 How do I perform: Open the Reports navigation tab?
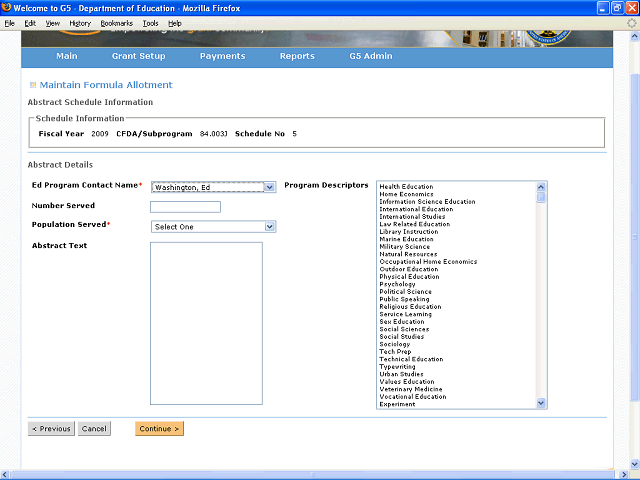click(297, 56)
